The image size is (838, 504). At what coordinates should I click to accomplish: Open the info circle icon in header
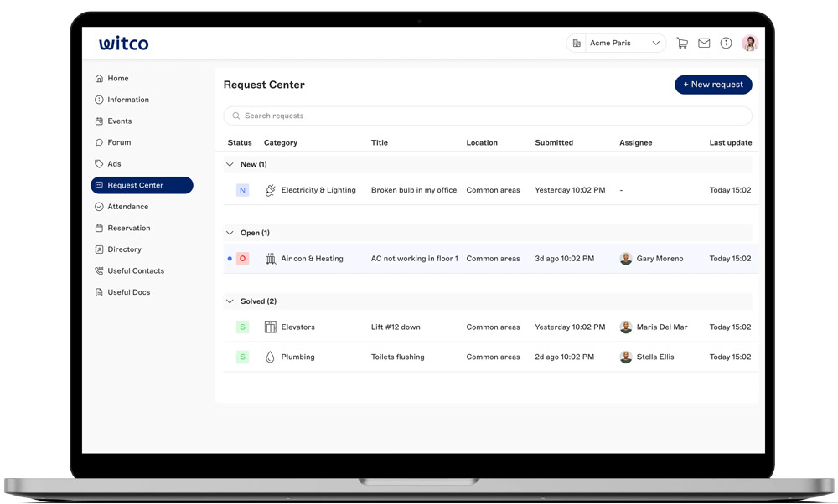[x=726, y=44]
